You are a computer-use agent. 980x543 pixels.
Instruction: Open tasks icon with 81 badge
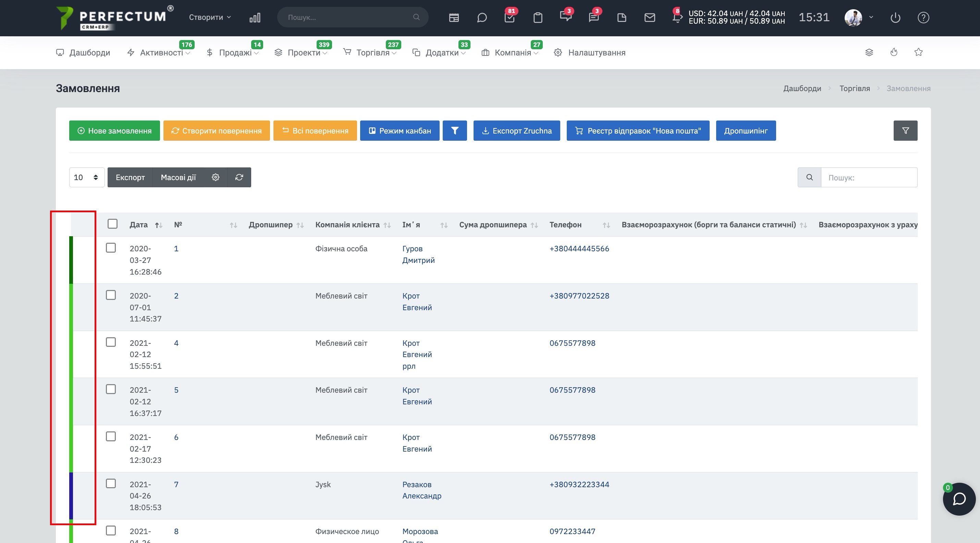point(510,17)
